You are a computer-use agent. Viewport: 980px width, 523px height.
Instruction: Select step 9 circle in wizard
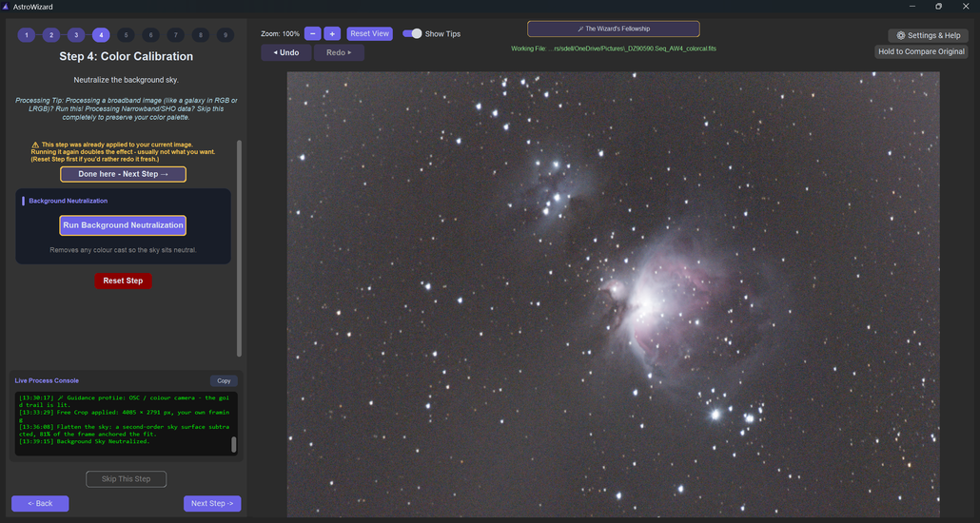pos(225,35)
